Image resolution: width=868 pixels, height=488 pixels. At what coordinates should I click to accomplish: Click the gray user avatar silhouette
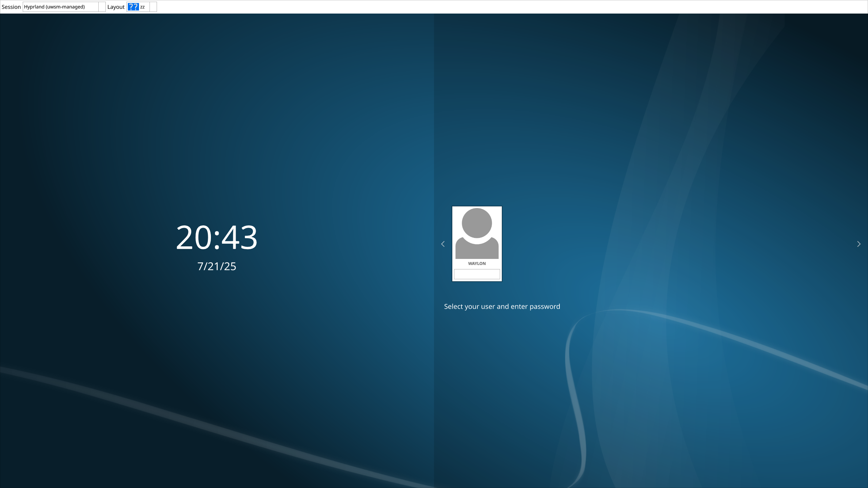click(477, 234)
